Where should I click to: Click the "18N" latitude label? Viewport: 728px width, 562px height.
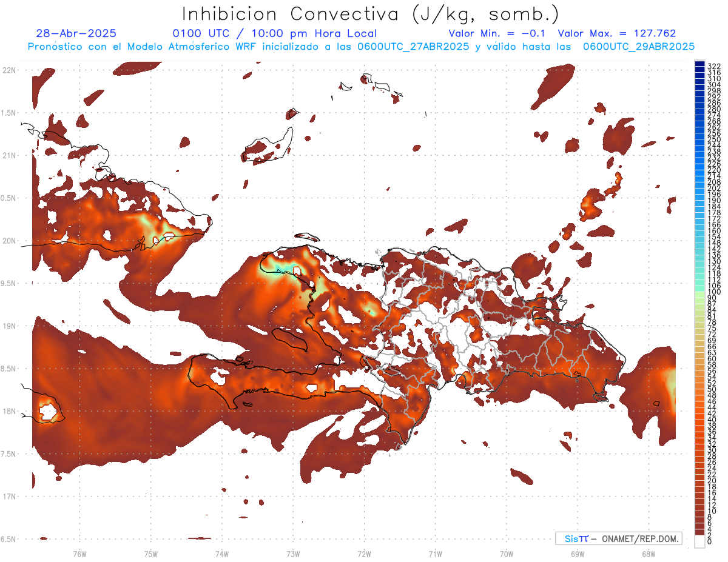(10, 411)
